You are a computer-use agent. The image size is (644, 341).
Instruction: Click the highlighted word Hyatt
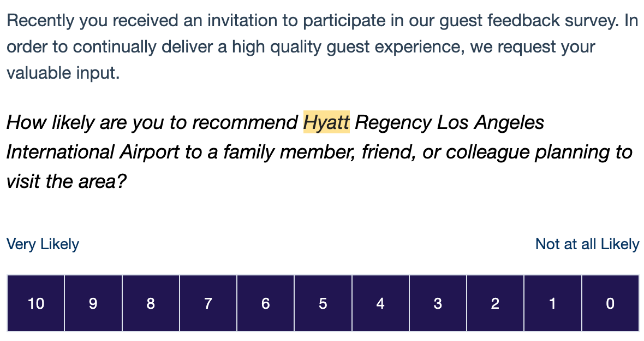[326, 122]
